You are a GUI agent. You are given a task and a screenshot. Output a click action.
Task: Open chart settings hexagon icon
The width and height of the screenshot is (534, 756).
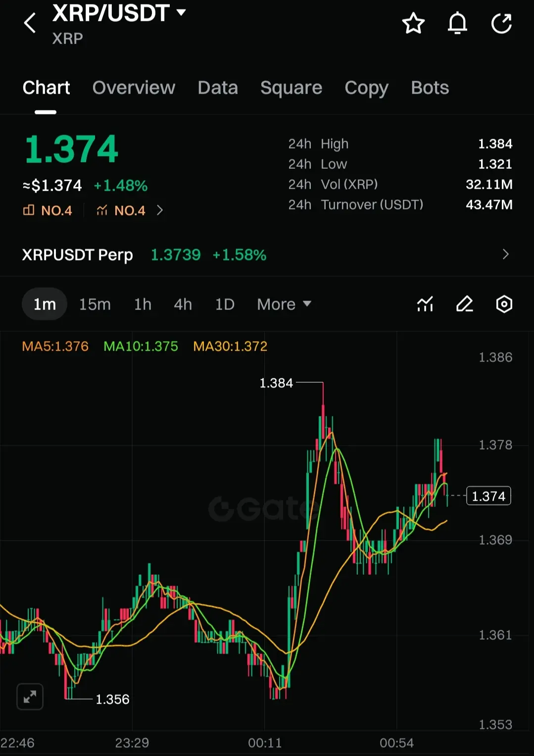(x=504, y=304)
